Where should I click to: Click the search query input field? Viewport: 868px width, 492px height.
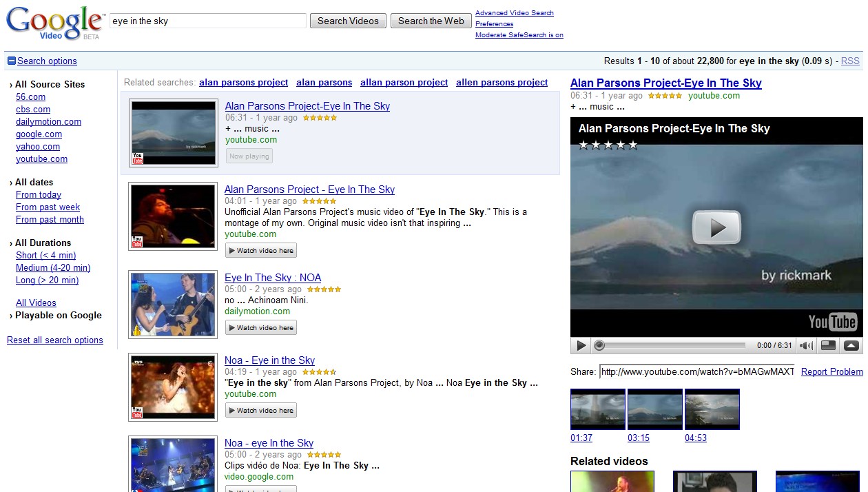208,21
